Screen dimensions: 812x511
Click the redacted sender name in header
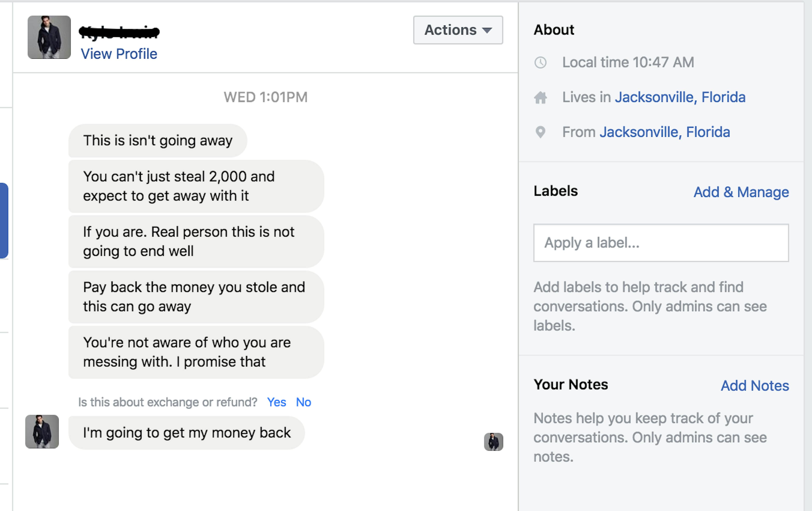pos(119,32)
